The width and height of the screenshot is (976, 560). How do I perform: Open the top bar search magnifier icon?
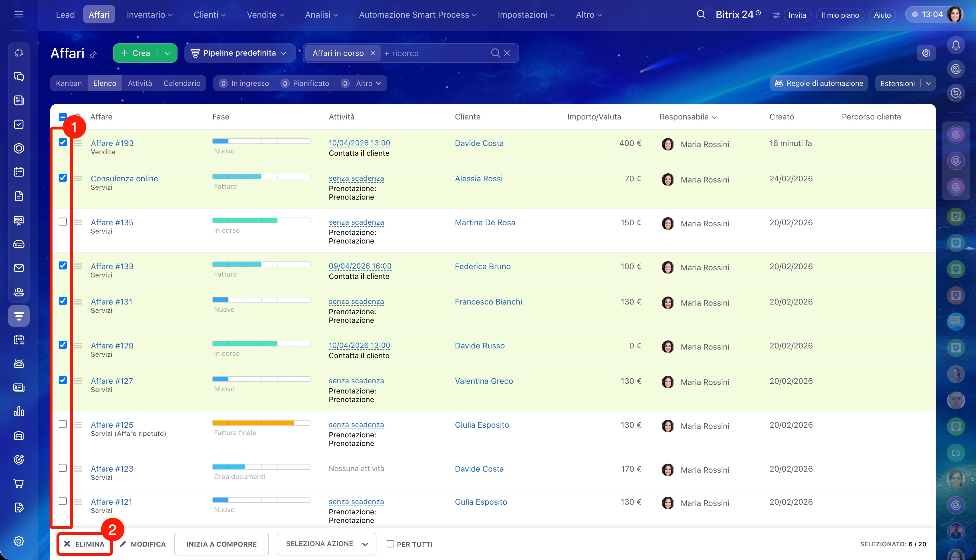click(701, 15)
